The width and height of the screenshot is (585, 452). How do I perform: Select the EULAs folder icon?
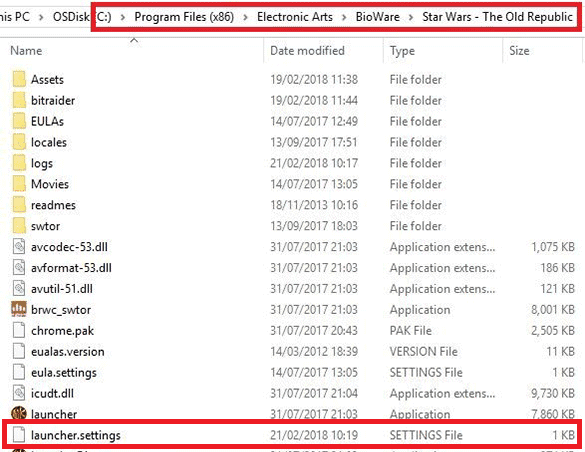pyautogui.click(x=19, y=121)
